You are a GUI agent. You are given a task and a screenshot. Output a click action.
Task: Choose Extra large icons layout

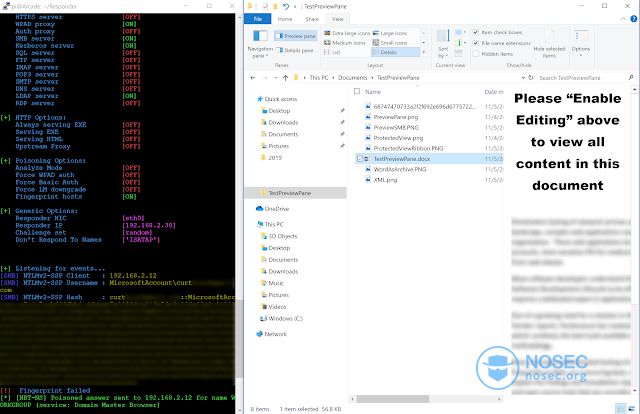[347, 33]
